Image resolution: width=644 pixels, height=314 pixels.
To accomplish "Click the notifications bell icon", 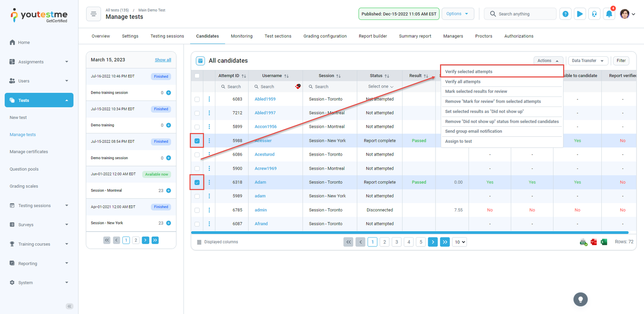I will tap(609, 14).
